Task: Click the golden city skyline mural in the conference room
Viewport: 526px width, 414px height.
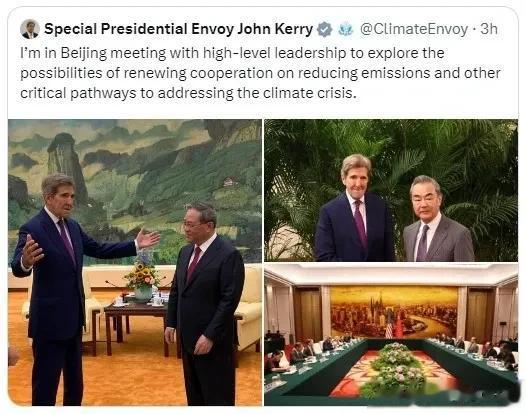Action: (394, 312)
